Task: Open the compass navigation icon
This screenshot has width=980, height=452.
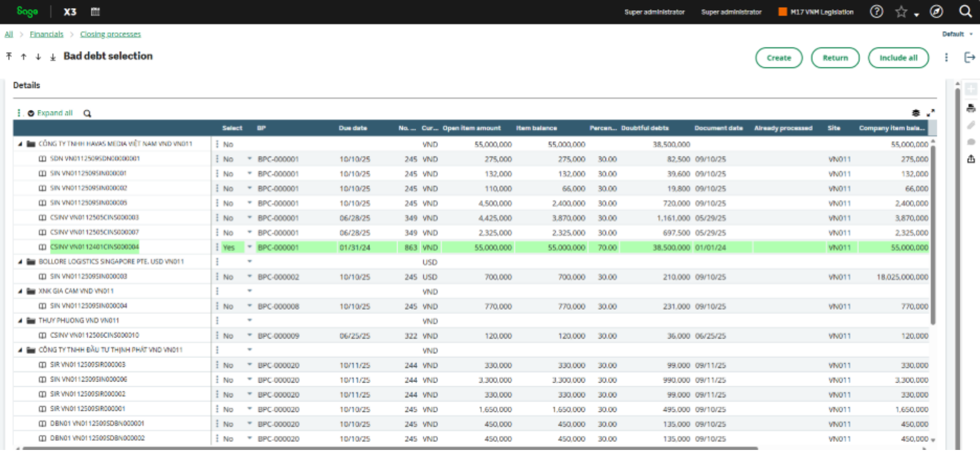Action: [x=936, y=11]
